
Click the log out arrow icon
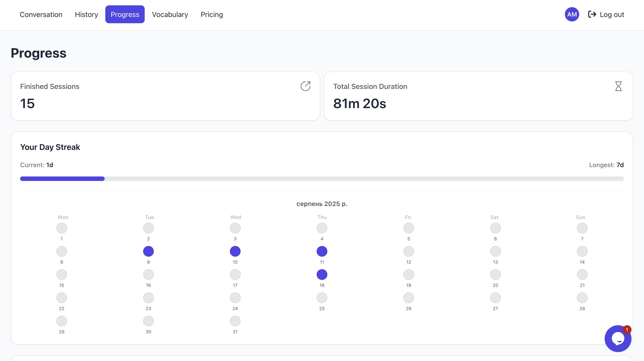(592, 15)
